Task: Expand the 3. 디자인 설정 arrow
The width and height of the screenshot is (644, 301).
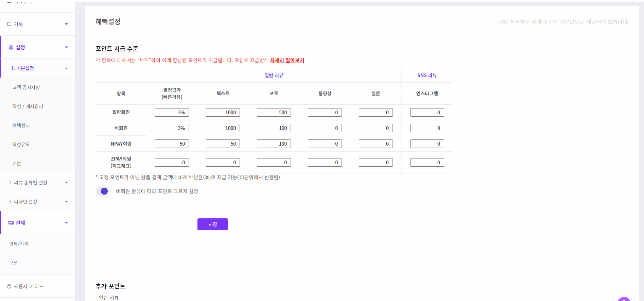Action: click(67, 202)
